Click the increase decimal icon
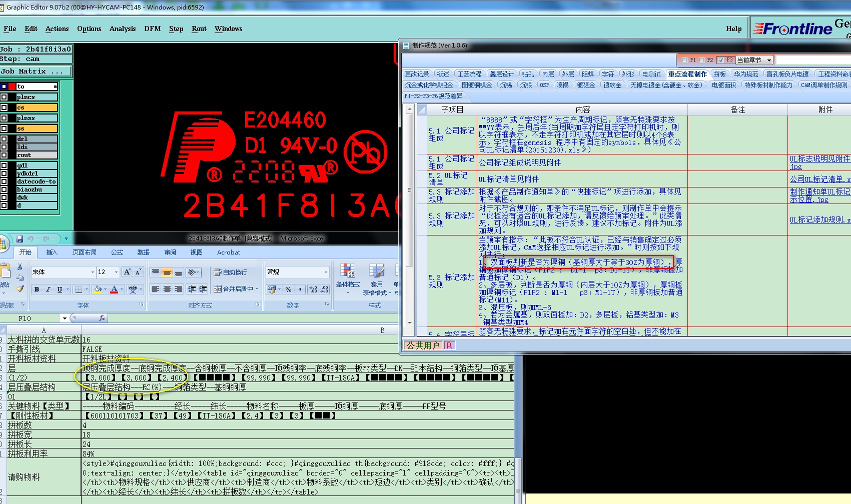The image size is (851, 504). click(x=313, y=289)
